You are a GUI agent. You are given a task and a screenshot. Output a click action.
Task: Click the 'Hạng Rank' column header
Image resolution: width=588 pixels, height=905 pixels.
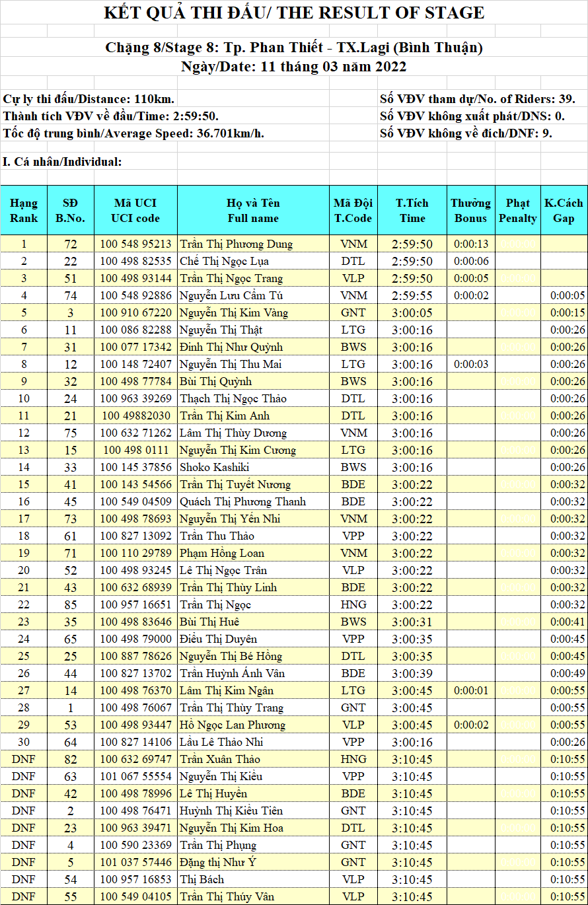click(24, 211)
